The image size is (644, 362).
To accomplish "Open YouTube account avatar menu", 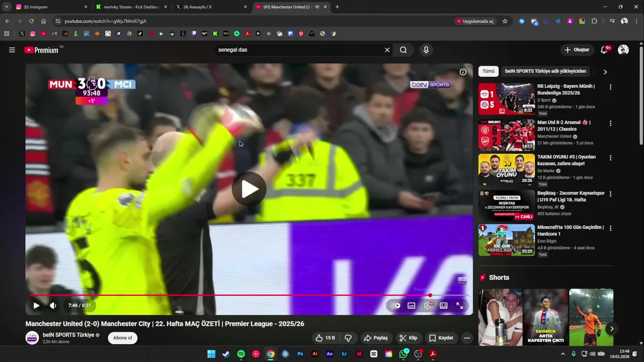I will [623, 50].
